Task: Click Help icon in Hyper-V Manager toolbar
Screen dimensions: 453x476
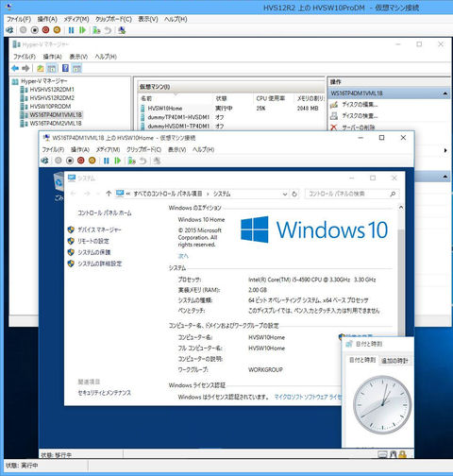Action: [x=65, y=68]
